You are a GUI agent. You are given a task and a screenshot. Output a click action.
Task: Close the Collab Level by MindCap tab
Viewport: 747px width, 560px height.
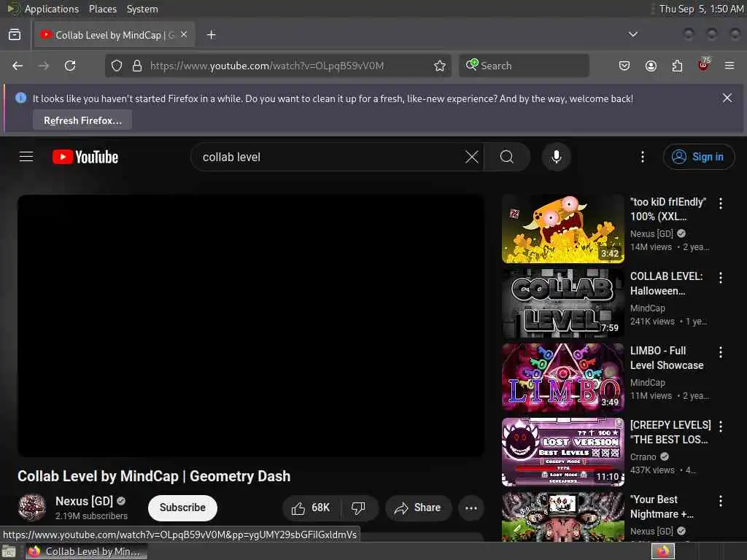[184, 34]
